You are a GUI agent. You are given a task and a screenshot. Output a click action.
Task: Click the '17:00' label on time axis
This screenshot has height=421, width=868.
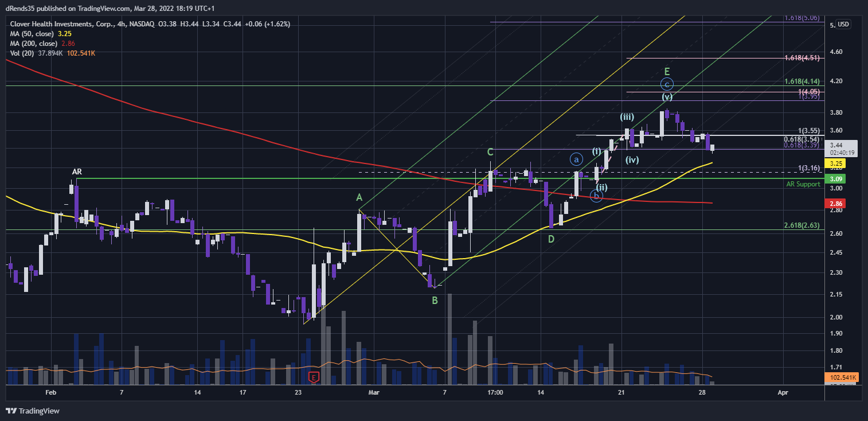(495, 392)
